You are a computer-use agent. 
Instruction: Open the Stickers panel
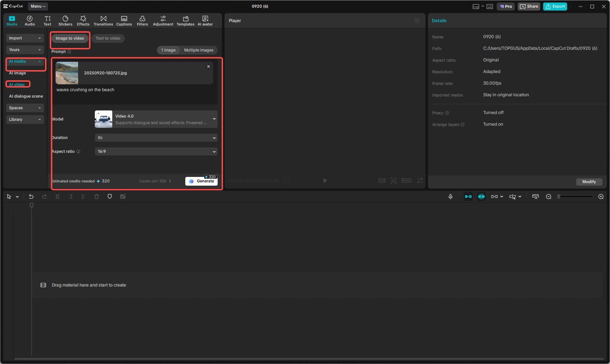(65, 20)
